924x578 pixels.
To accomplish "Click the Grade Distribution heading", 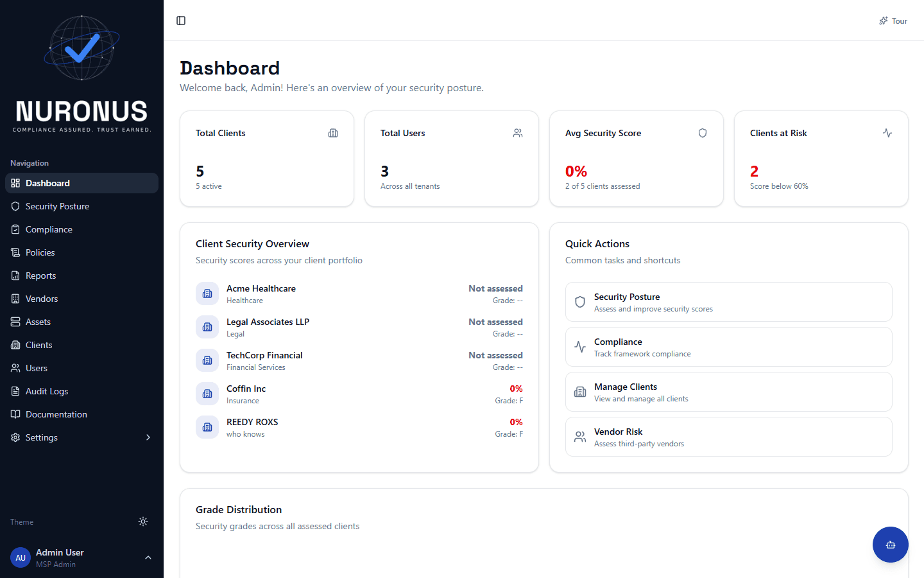I will pyautogui.click(x=239, y=509).
